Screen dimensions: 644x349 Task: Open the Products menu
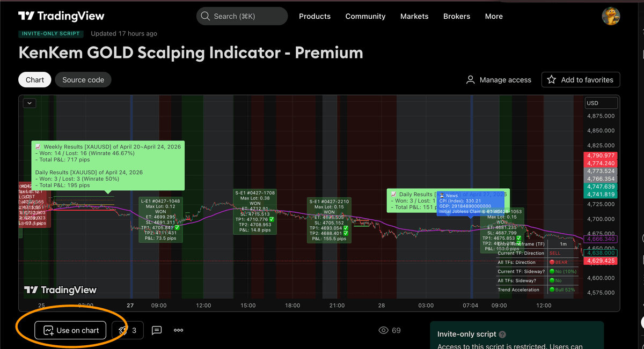tap(314, 16)
